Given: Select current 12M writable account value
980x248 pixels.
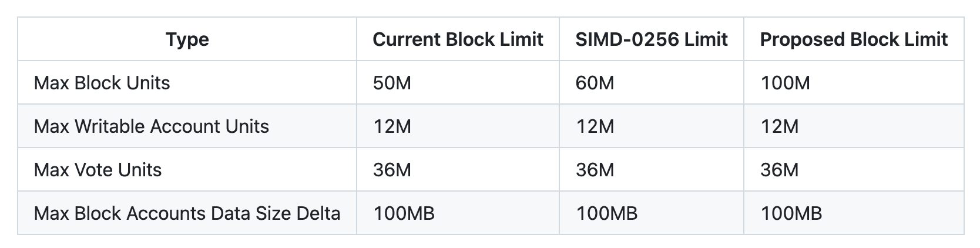Looking at the screenshot, I should pos(392,126).
